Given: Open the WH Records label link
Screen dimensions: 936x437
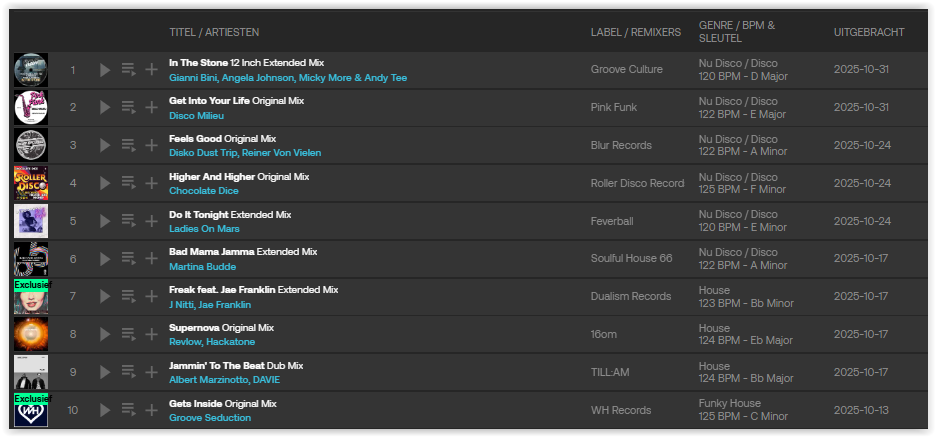Looking at the screenshot, I should tap(621, 410).
